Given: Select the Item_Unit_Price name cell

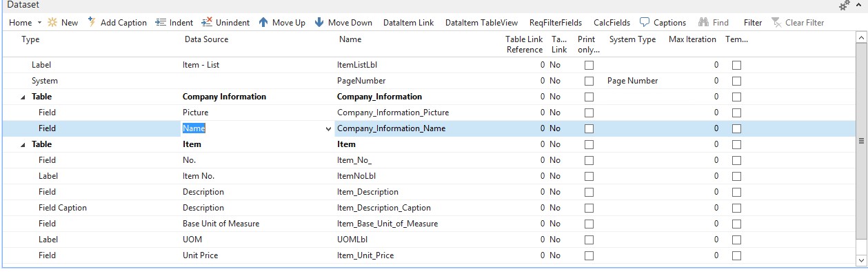Looking at the screenshot, I should coord(365,255).
